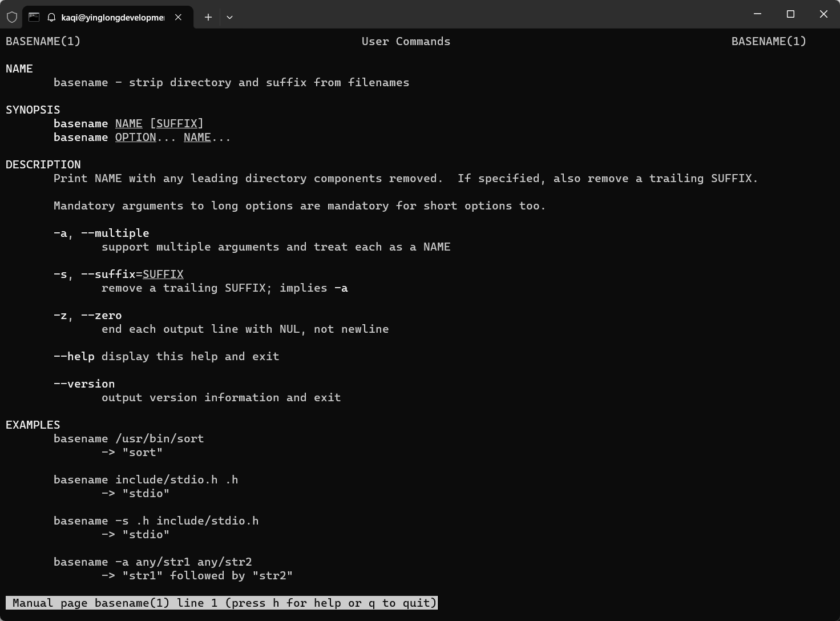Click 'output version information and exit' line
Viewport: 840px width, 621px height.
tap(221, 397)
